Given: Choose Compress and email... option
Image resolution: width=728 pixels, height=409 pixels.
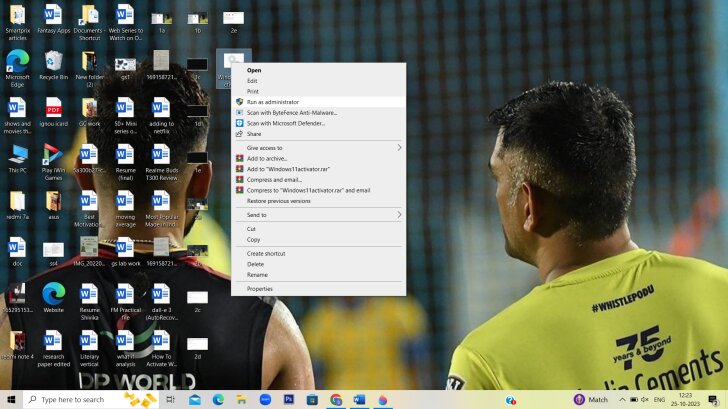Looking at the screenshot, I should pos(318,180).
